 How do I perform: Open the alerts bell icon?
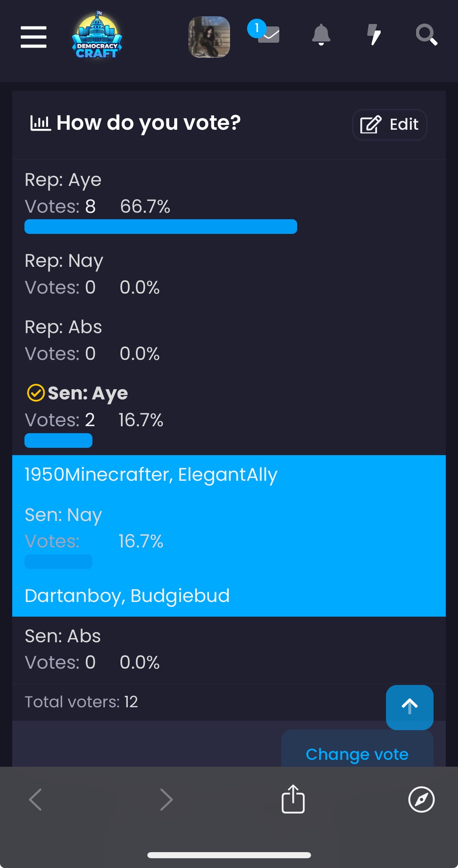[321, 35]
